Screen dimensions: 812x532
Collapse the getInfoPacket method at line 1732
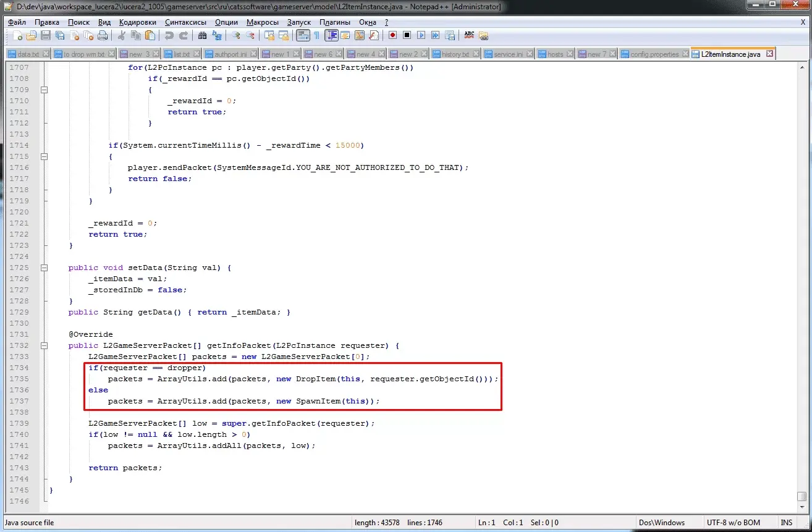(44, 345)
